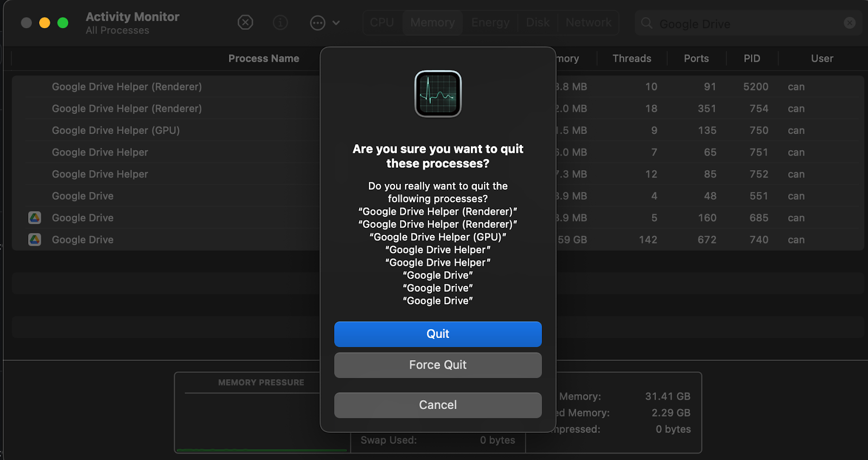Click the 2.29 GB memory value
The width and height of the screenshot is (868, 460).
(x=671, y=413)
